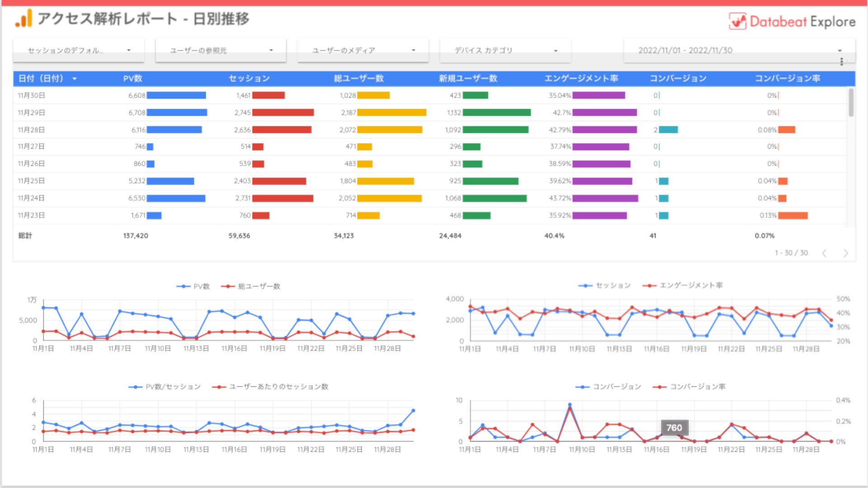Click PV数 legend marker in first chart
868x488 pixels.
pyautogui.click(x=183, y=286)
